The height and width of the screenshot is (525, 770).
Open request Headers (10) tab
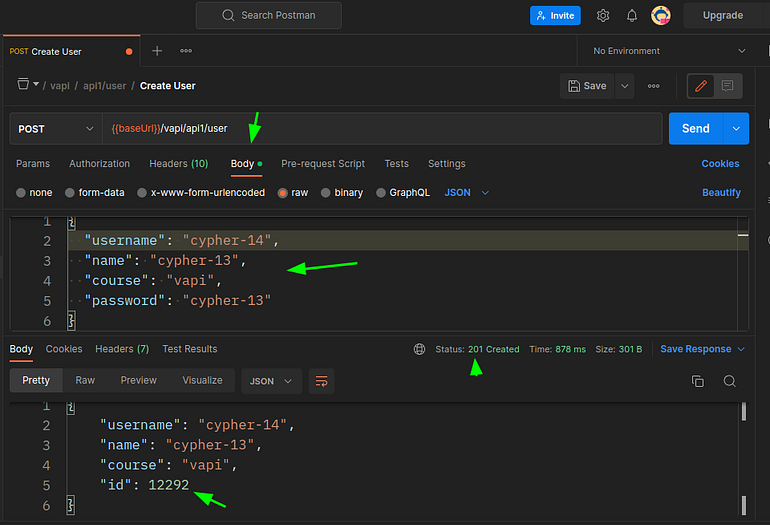pos(179,164)
